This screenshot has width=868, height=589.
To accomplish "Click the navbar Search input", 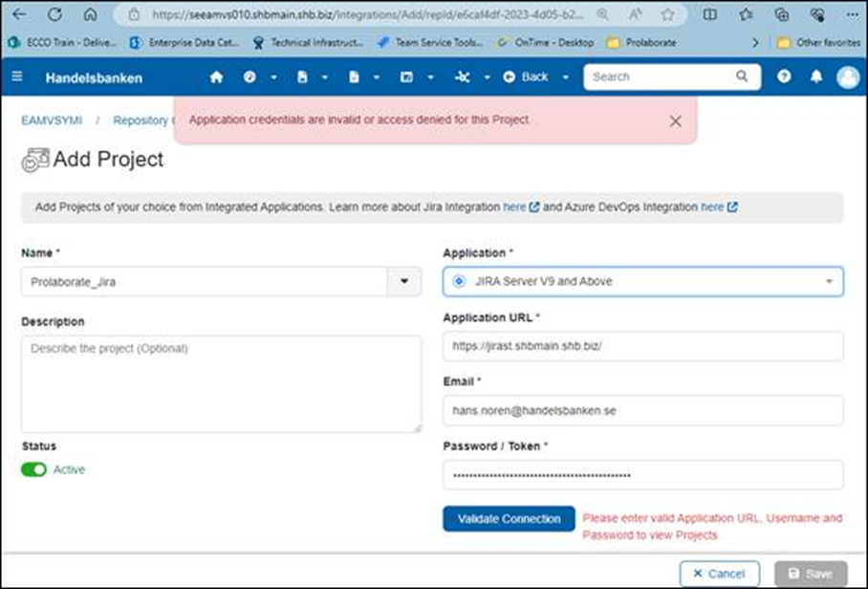I will [662, 76].
